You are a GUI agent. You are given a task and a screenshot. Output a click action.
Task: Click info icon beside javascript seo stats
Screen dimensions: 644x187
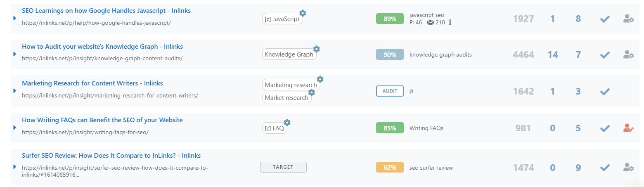point(450,22)
